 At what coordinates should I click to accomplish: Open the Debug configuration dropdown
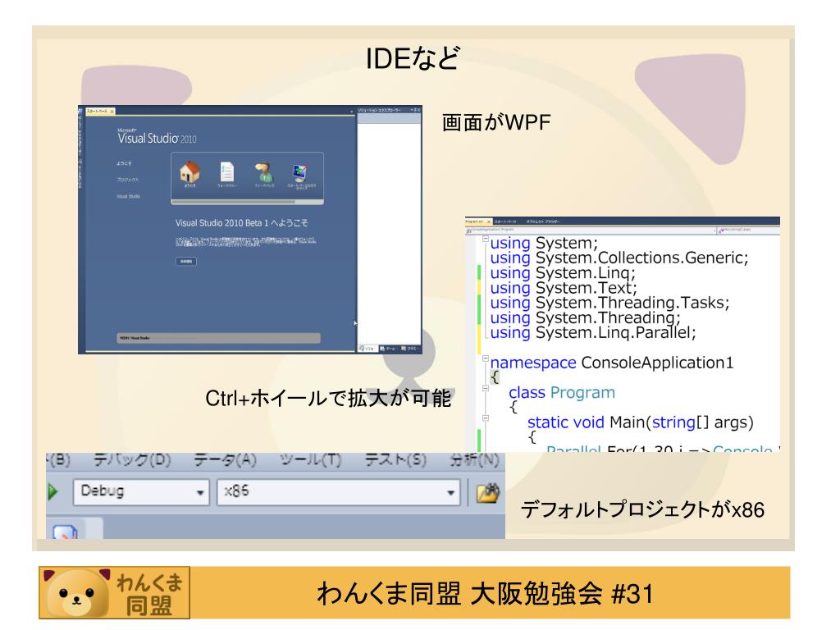141,492
